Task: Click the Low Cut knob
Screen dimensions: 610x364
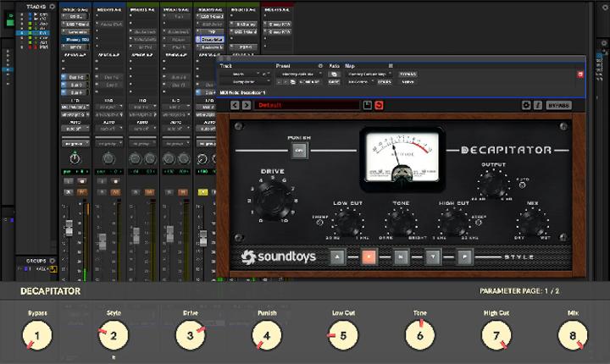Action: 347,223
